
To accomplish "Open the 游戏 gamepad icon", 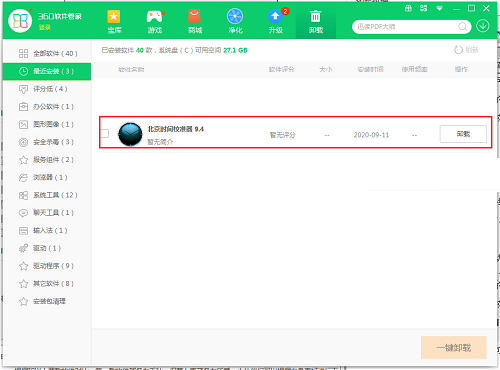I will (x=155, y=16).
